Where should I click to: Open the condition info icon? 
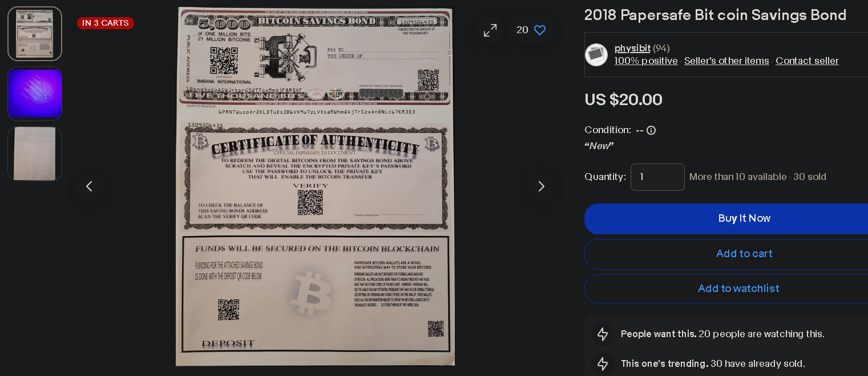(x=651, y=130)
